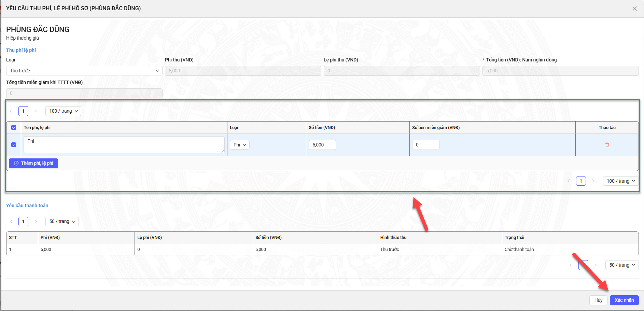644x311 pixels.
Task: Click next page arrow below fee table
Action: coord(593,181)
